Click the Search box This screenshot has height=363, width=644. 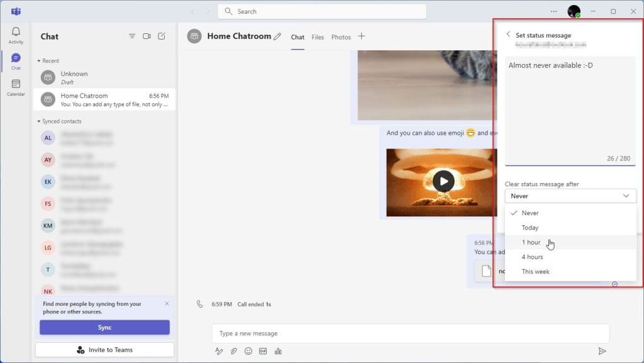click(x=322, y=11)
